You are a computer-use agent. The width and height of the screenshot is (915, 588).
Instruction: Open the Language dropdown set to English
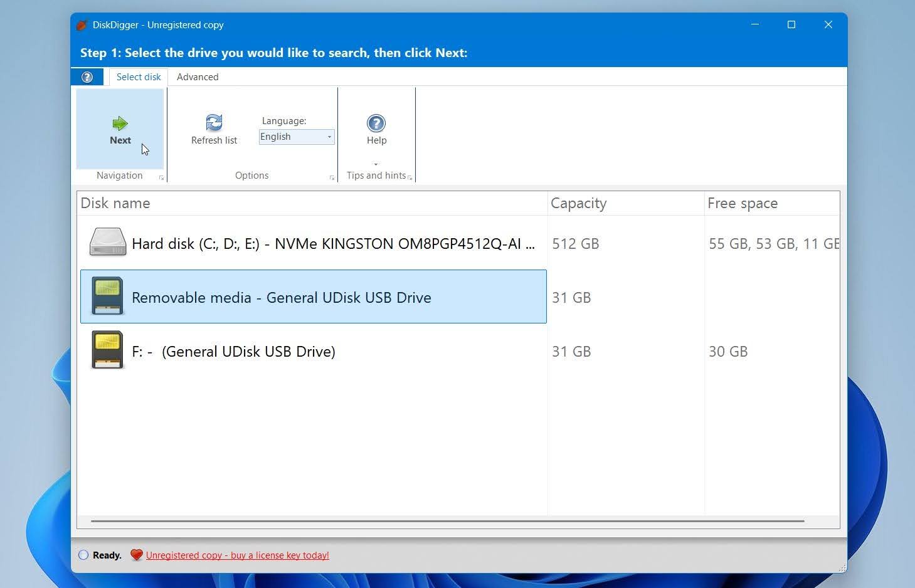297,137
